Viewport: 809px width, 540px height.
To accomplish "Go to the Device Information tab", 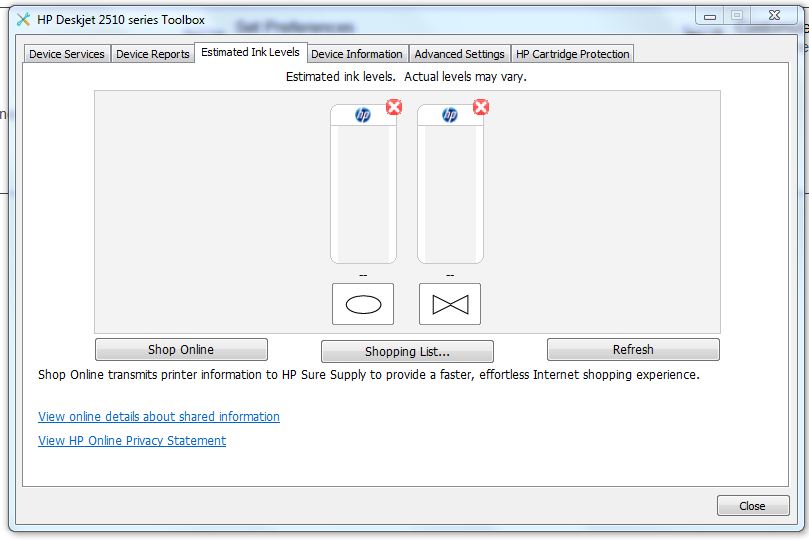I will point(357,54).
